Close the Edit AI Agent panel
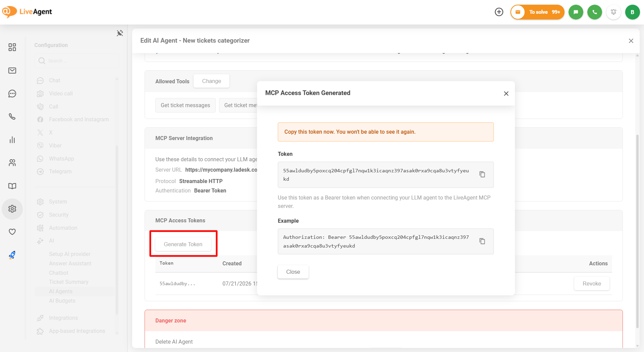The height and width of the screenshot is (352, 644). (631, 41)
